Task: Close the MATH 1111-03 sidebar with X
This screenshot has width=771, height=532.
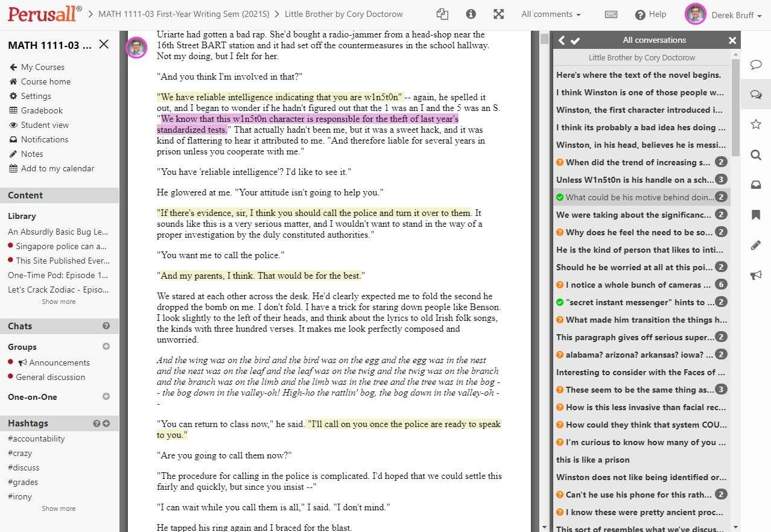Action: click(x=104, y=44)
